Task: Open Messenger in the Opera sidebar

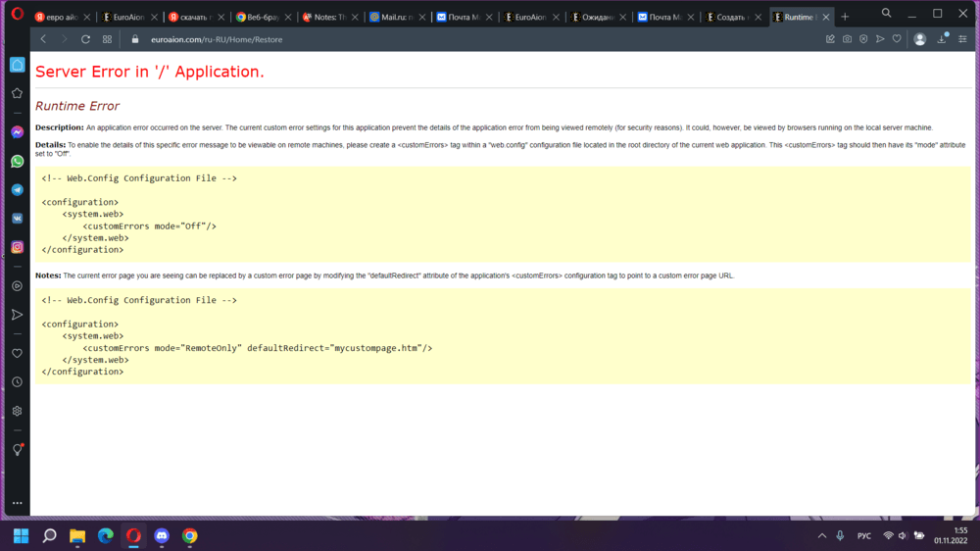Action: tap(17, 132)
